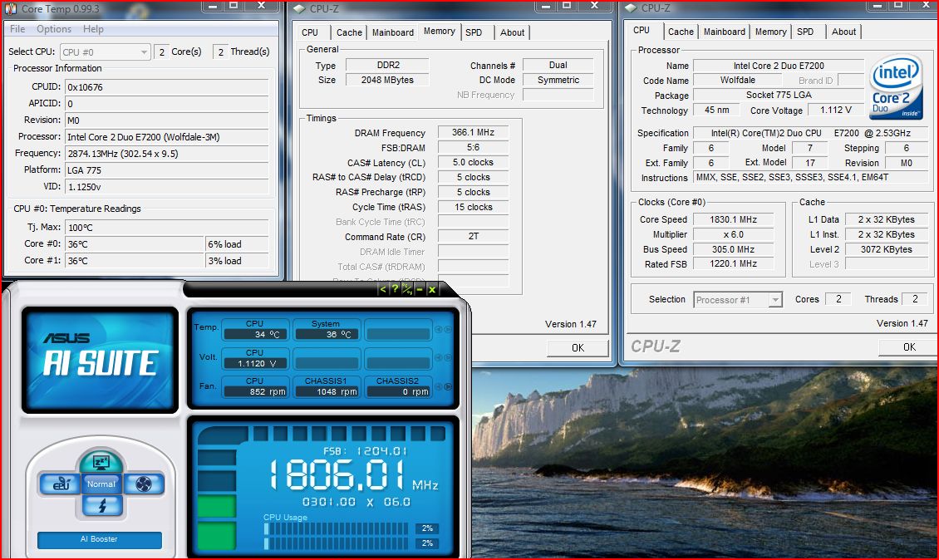Image resolution: width=939 pixels, height=560 pixels.
Task: Open the Help menu in Core Temp
Action: pos(93,29)
